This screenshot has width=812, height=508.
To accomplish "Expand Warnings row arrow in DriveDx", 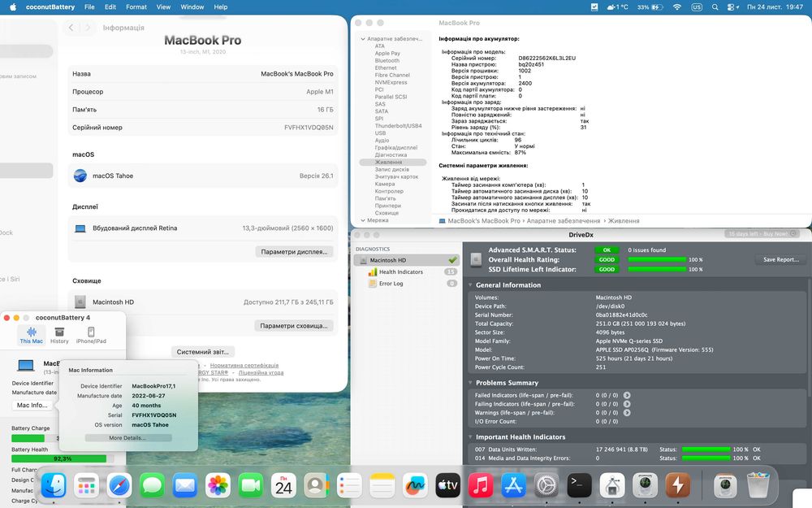I will pyautogui.click(x=627, y=413).
